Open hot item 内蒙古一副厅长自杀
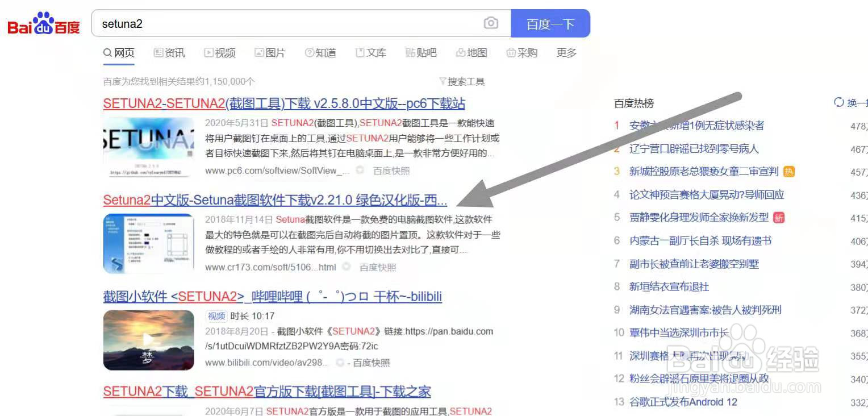The height and width of the screenshot is (416, 868). tap(700, 240)
